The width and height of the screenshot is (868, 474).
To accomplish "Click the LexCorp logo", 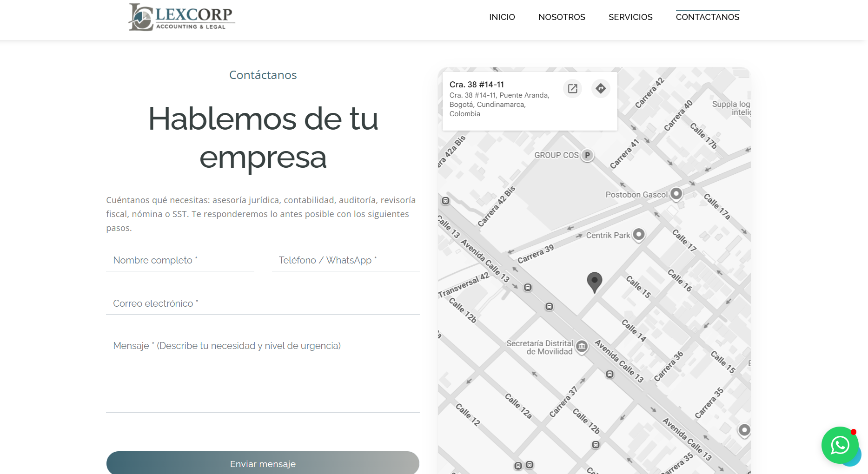I will [x=181, y=17].
